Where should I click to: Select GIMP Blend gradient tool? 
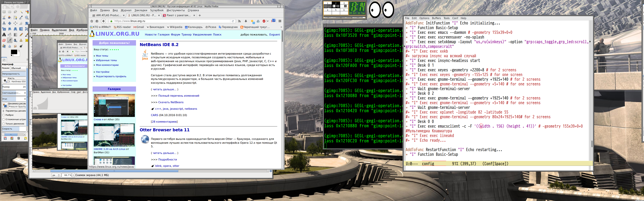click(15, 35)
